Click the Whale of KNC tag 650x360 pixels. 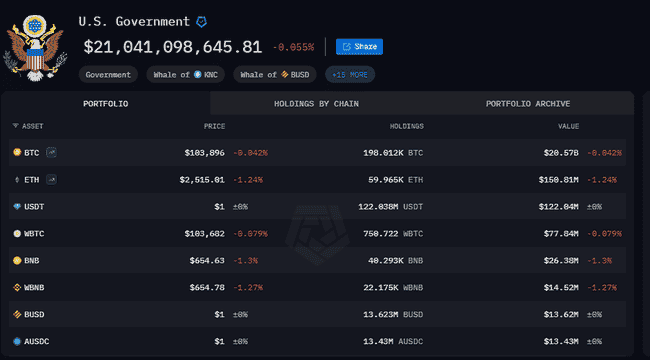(185, 75)
